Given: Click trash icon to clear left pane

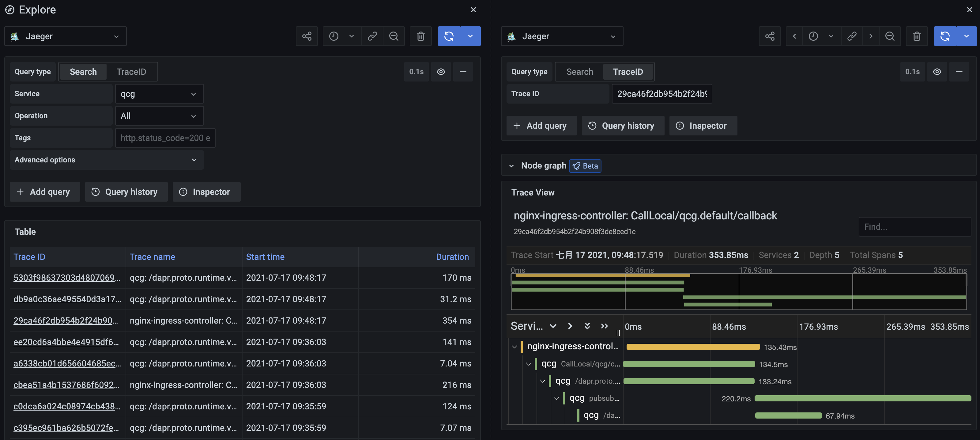Looking at the screenshot, I should [x=420, y=36].
